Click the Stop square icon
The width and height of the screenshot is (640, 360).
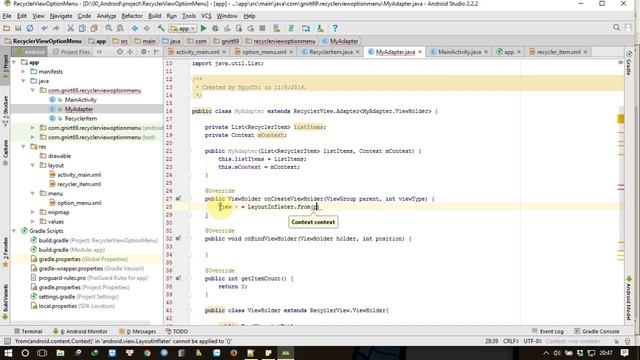[x=262, y=28]
